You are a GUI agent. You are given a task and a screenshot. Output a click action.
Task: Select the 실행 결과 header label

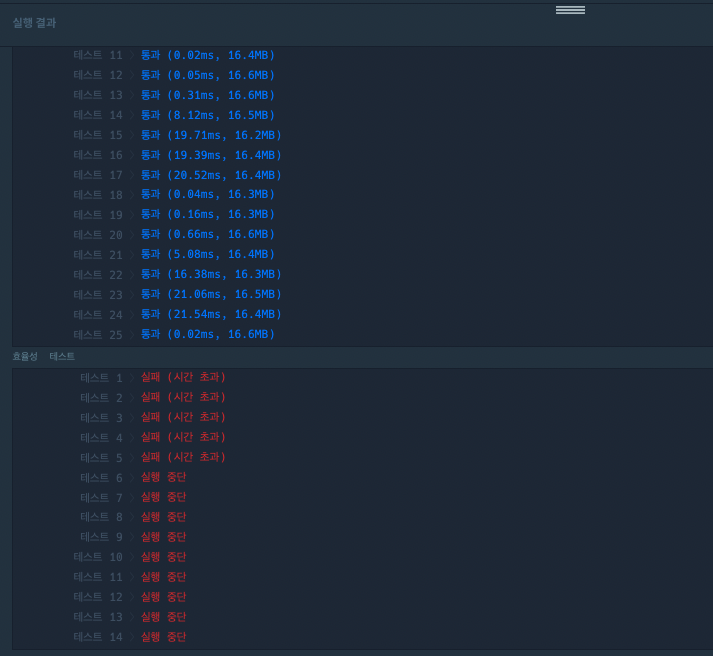(34, 23)
